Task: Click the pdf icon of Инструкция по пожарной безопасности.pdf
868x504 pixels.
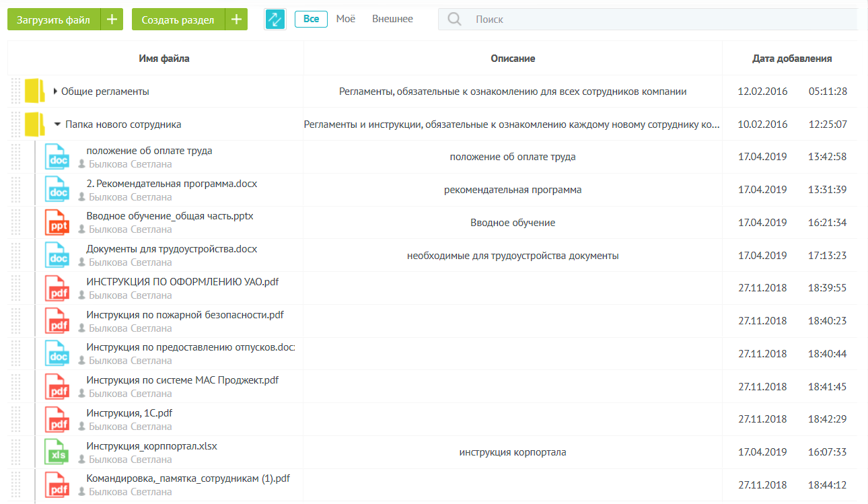Action: (57, 321)
